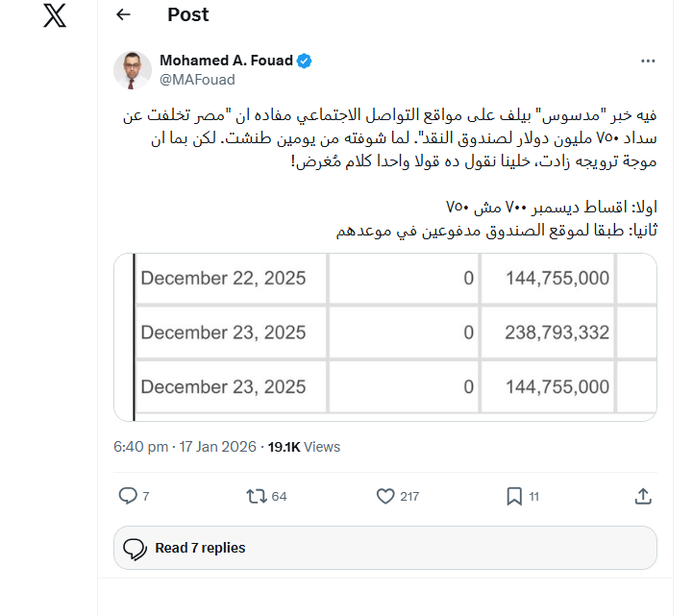
Task: Click the Post page heading
Action: coord(187,15)
